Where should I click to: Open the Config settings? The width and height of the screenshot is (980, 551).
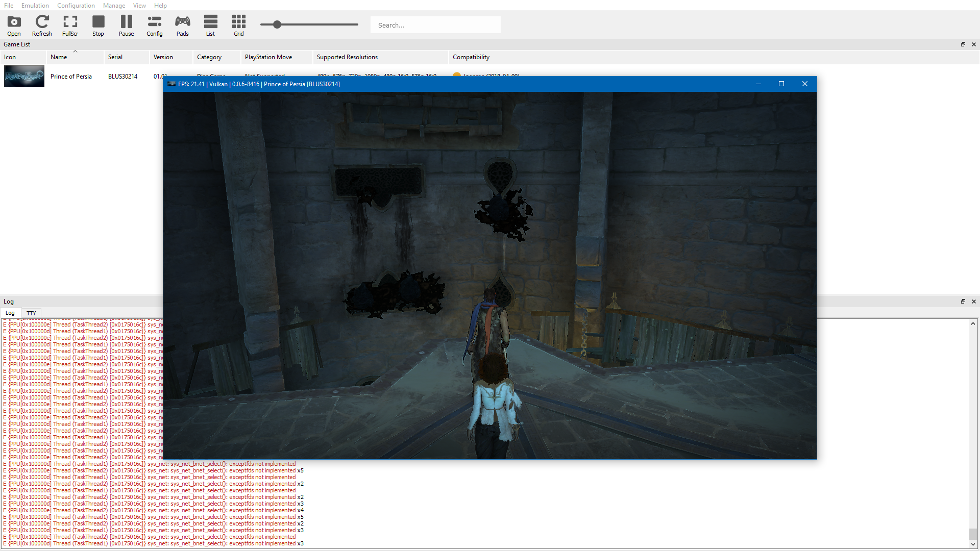tap(154, 26)
